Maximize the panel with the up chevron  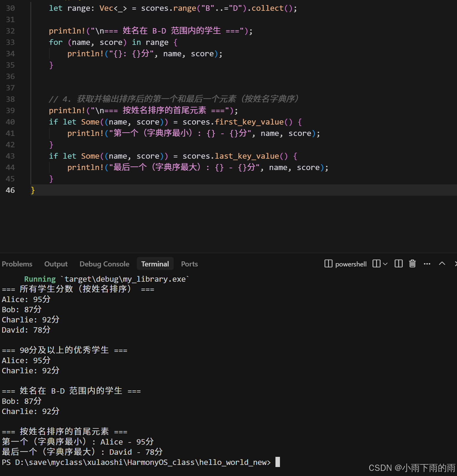pos(442,263)
